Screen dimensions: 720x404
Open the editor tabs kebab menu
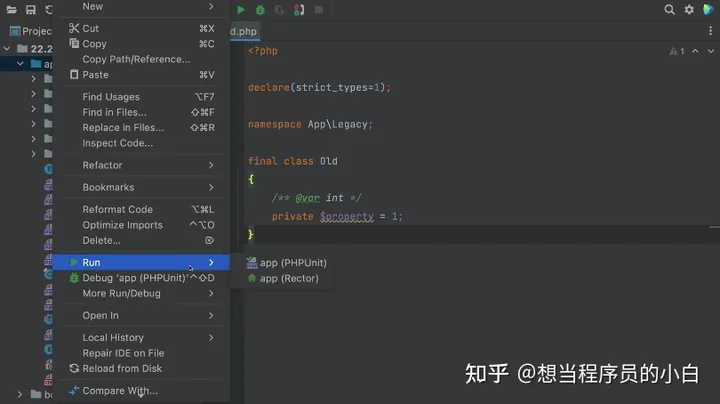pyautogui.click(x=710, y=31)
